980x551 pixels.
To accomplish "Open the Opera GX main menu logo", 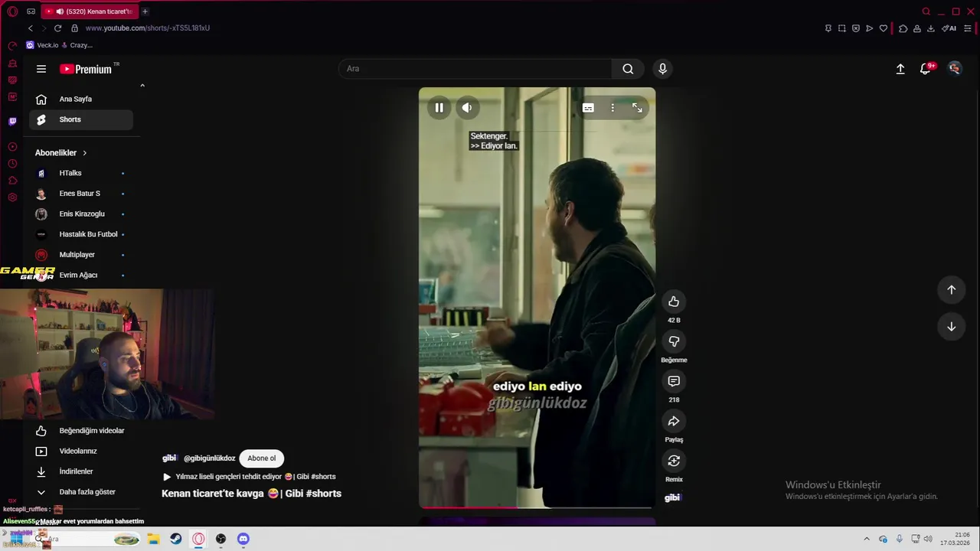I will click(12, 11).
